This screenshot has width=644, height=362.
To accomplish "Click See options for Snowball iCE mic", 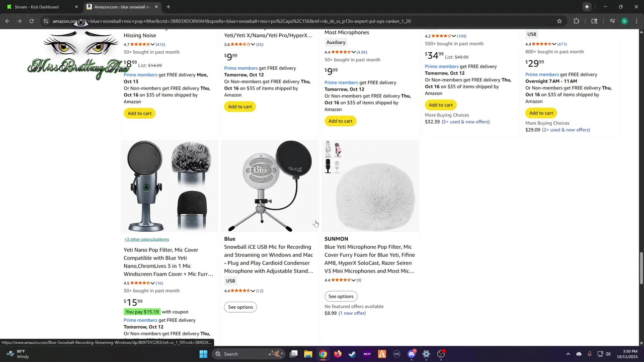I will pos(240,307).
